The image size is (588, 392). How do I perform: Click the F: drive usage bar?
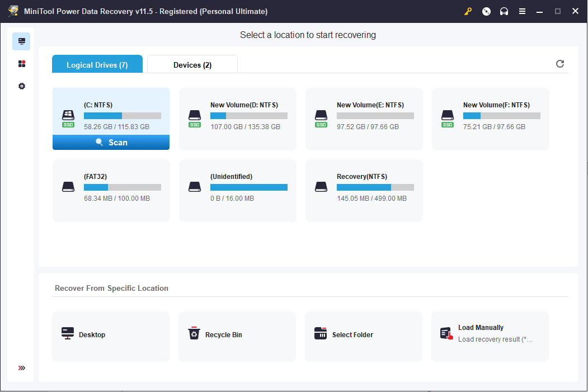click(x=502, y=116)
